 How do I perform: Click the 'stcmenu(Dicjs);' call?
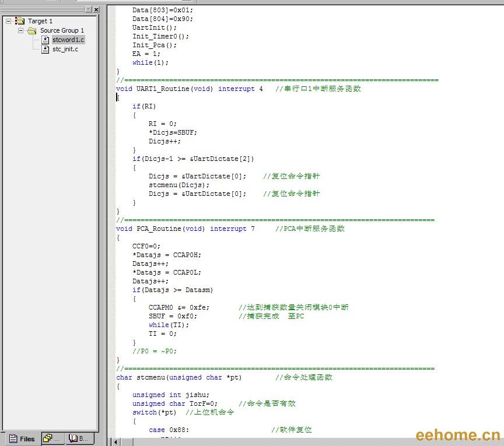coord(179,185)
